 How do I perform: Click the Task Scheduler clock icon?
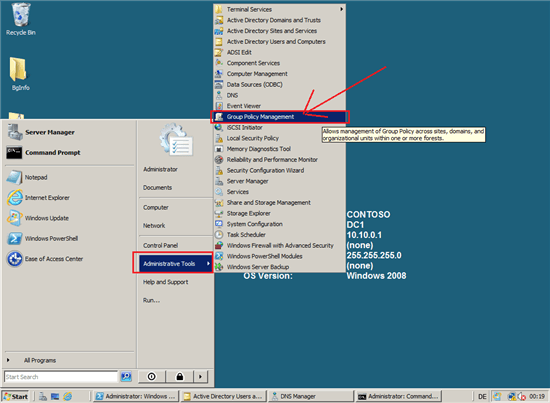(x=219, y=235)
